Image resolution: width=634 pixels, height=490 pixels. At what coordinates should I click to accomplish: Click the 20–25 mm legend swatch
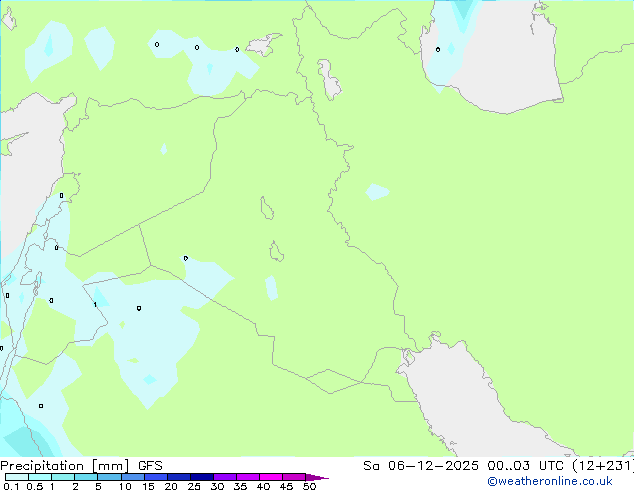tap(178, 477)
